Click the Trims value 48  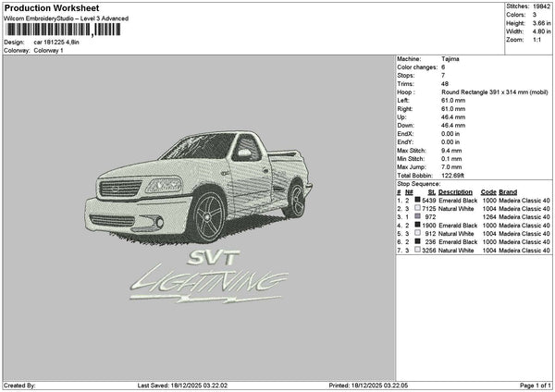[x=445, y=84]
